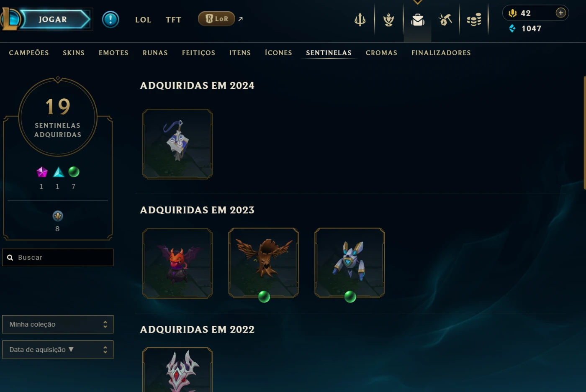This screenshot has height=392, width=586.
Task: Switch to the Cromas tab
Action: (x=381, y=53)
